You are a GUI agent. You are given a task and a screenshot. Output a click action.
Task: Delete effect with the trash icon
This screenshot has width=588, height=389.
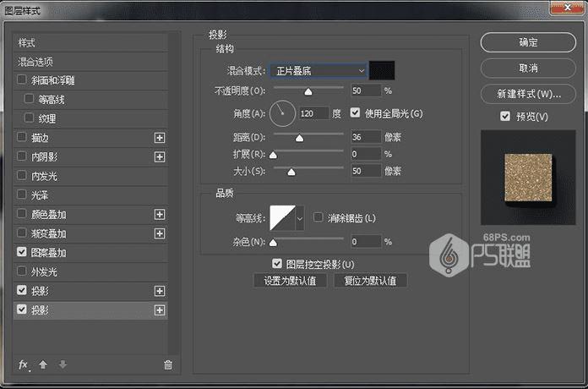[168, 364]
